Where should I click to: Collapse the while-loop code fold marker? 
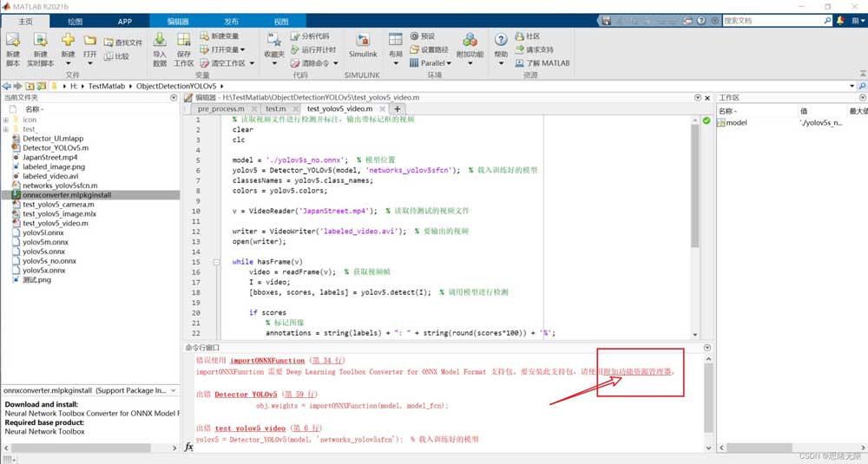(217, 262)
